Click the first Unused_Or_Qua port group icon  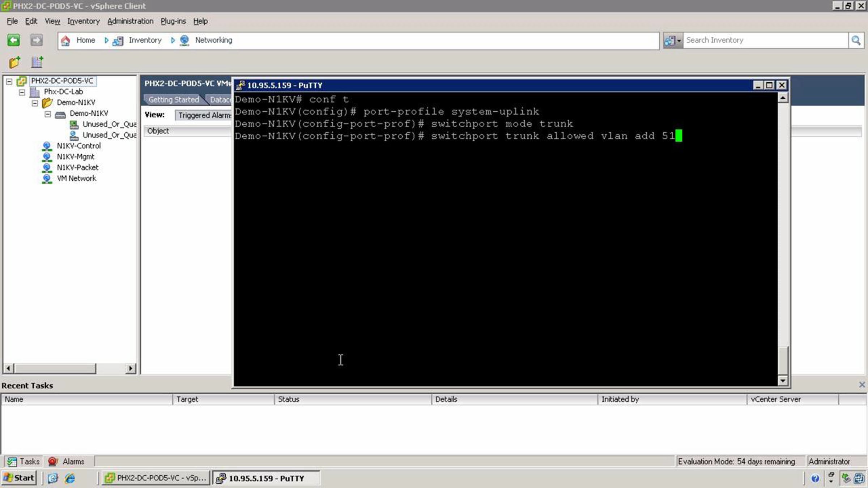pyautogui.click(x=74, y=124)
